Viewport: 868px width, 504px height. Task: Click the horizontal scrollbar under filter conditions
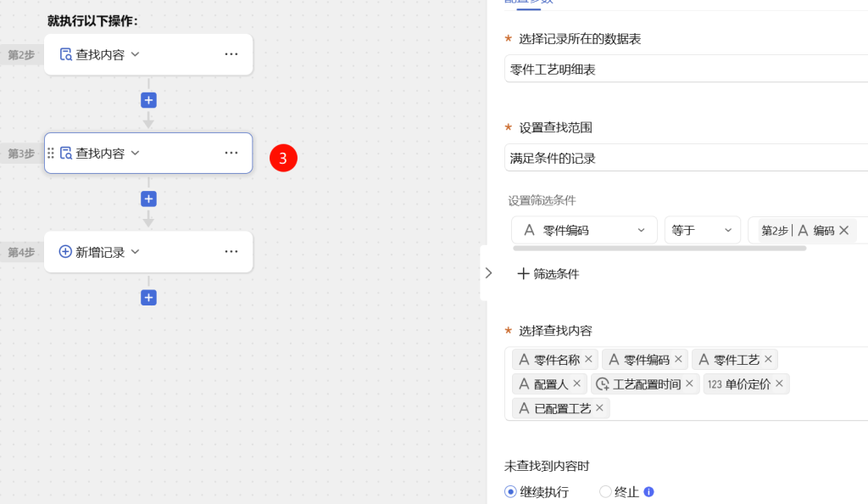tap(659, 248)
